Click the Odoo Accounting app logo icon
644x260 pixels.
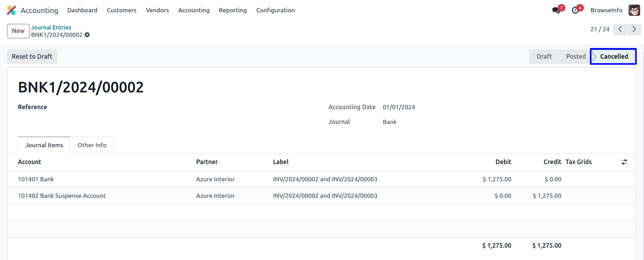point(12,10)
